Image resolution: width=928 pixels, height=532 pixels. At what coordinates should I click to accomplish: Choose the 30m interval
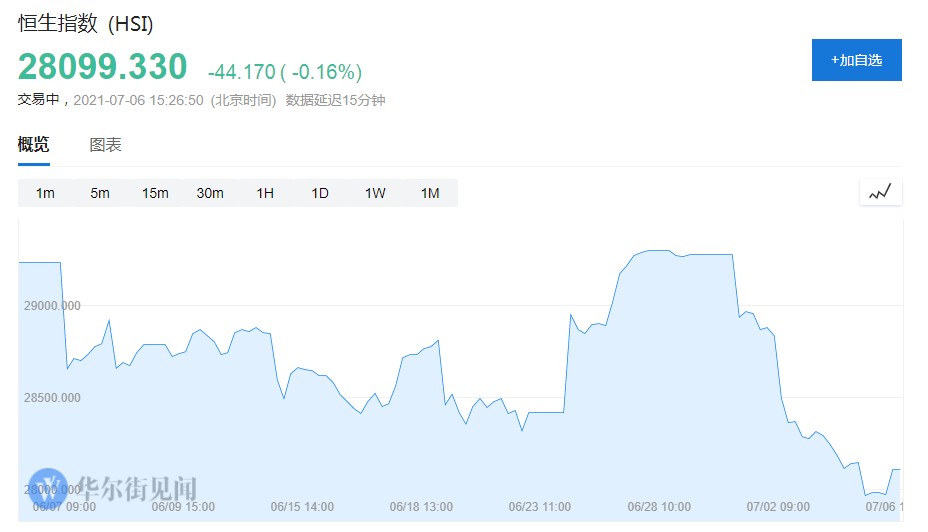[210, 193]
